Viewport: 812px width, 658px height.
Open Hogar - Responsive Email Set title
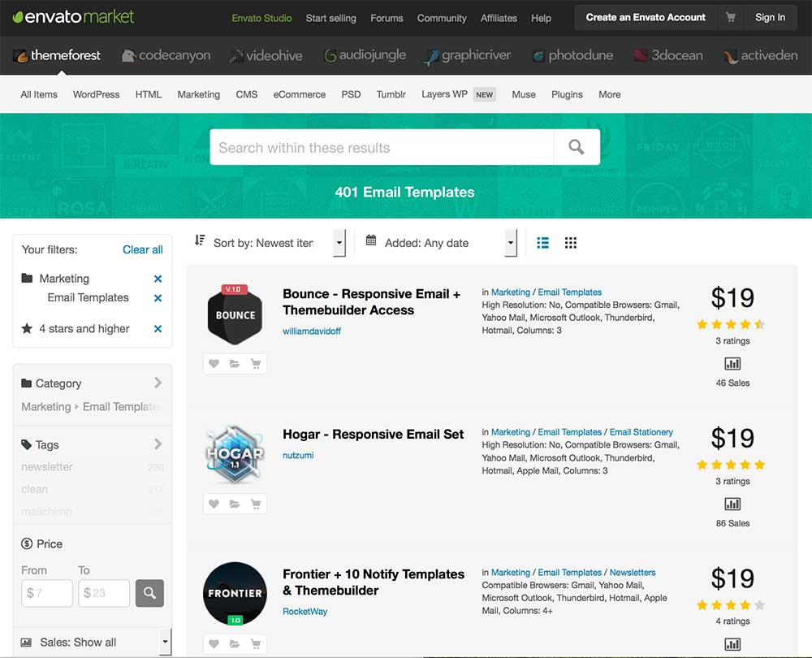click(x=374, y=434)
